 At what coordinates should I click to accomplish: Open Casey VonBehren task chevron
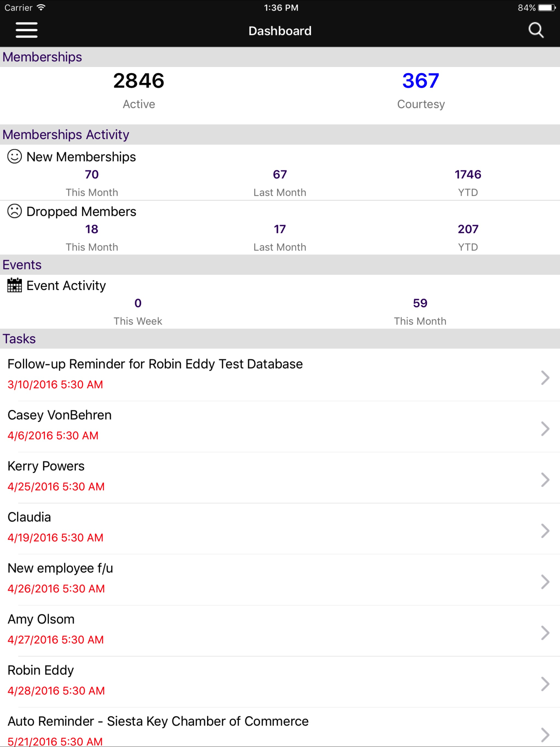[545, 429]
